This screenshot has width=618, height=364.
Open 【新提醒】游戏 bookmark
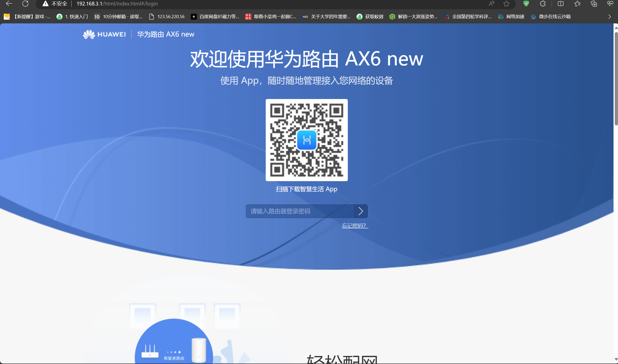pyautogui.click(x=27, y=17)
